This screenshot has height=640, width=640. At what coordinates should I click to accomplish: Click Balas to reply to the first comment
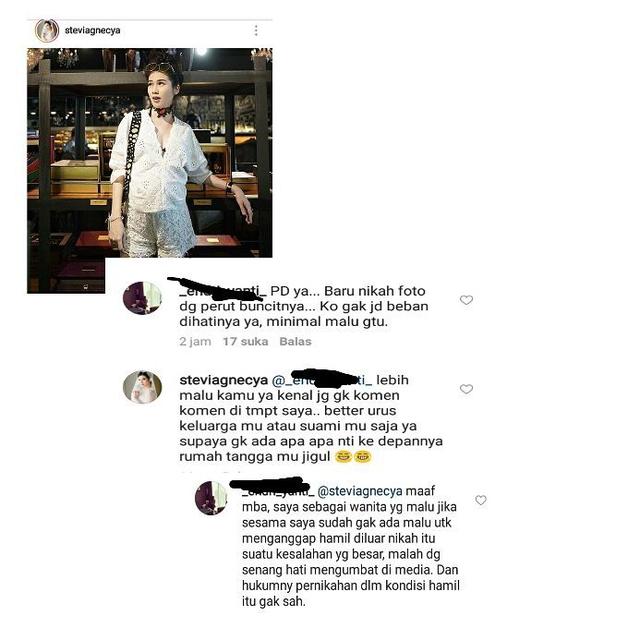295,341
